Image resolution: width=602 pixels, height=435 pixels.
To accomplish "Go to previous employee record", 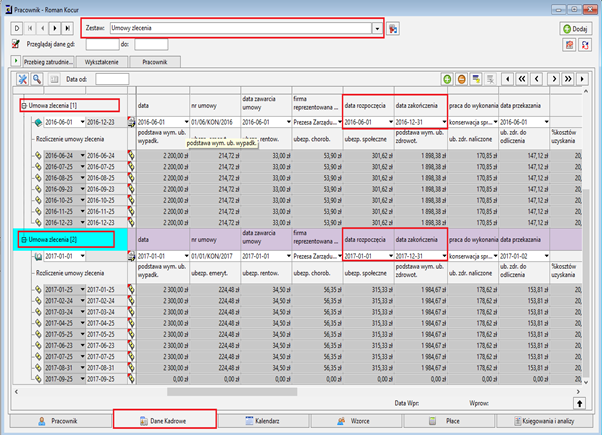I will (x=43, y=28).
